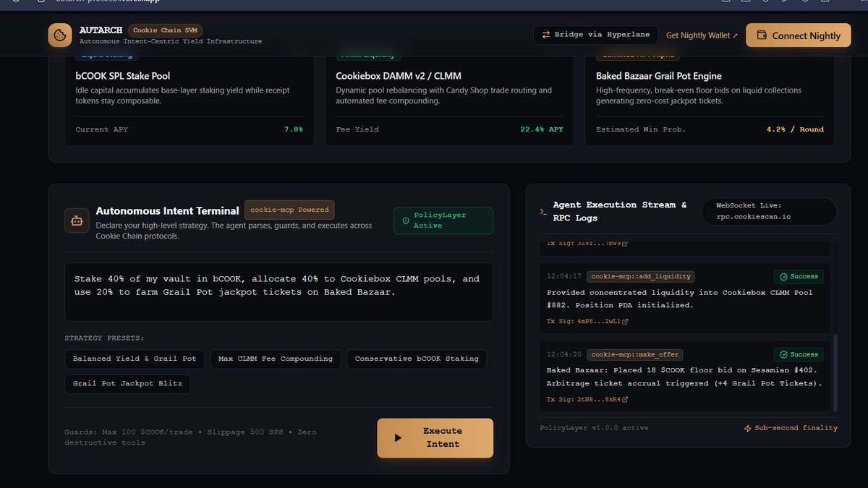Click the PolicyLayer Active status badge
868x488 pixels.
click(x=443, y=221)
